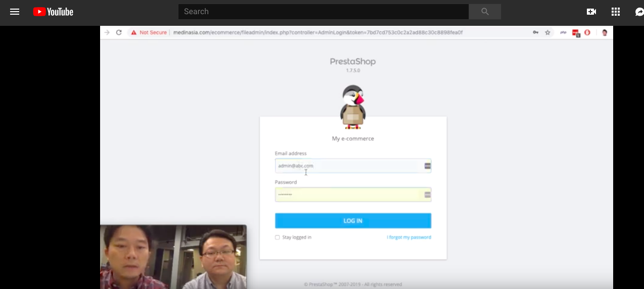This screenshot has height=289, width=644.
Task: Click the autofill icon in email field
Action: click(x=427, y=166)
